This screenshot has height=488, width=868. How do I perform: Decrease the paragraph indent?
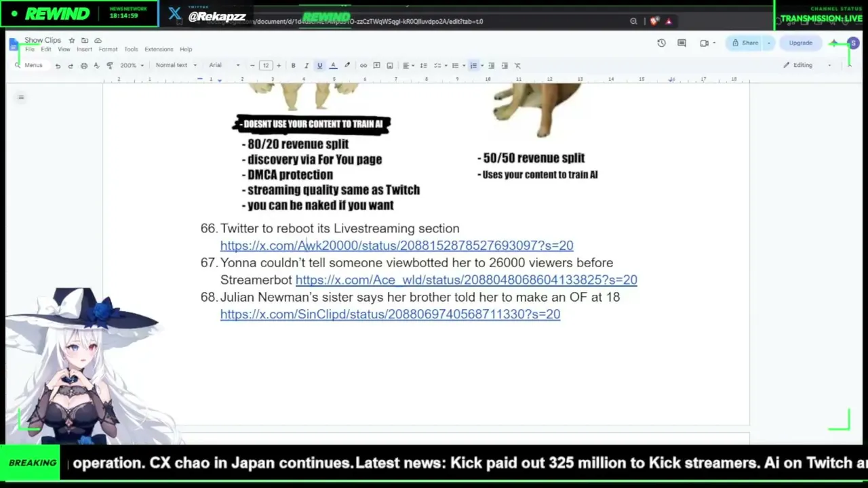click(492, 66)
